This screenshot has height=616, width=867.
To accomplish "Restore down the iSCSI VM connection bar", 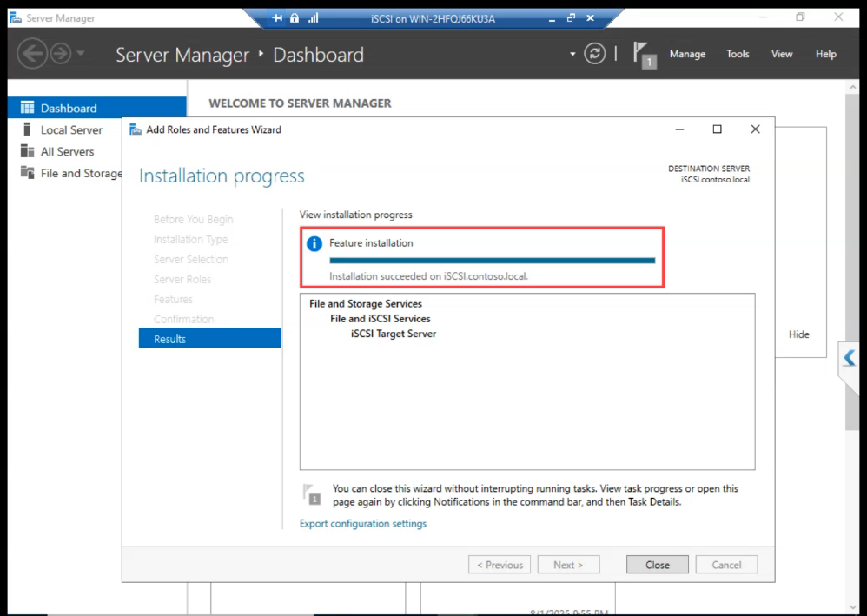I will point(571,18).
